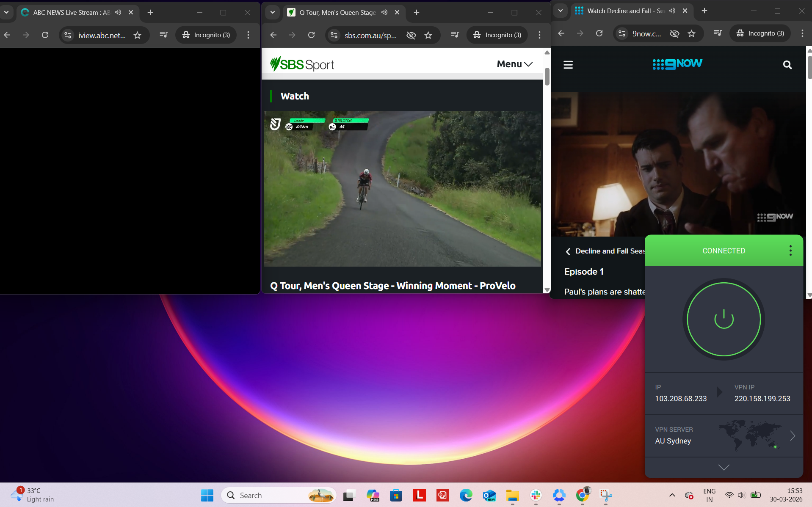The height and width of the screenshot is (507, 812).
Task: Open the Snipping Tool from the taskbar
Action: [x=607, y=495]
